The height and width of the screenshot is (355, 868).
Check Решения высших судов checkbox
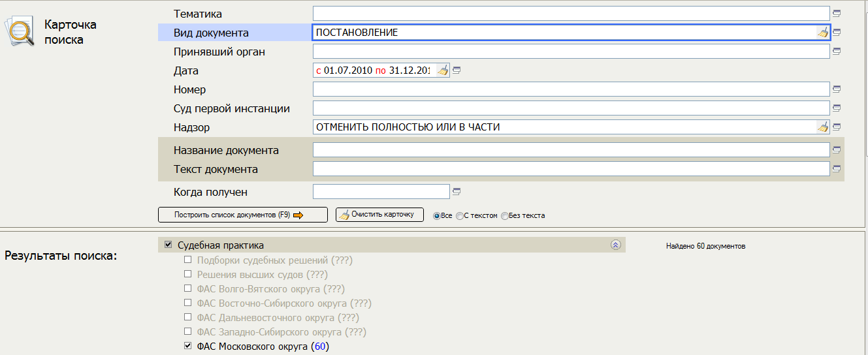[187, 274]
